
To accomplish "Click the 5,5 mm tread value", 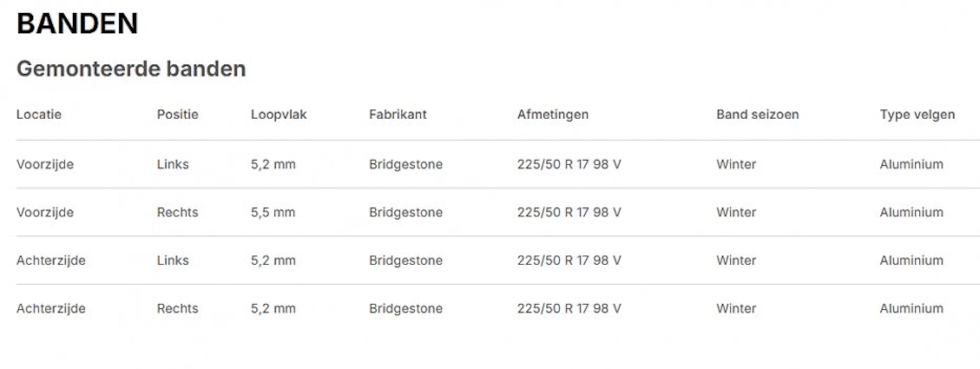I will click(273, 213).
